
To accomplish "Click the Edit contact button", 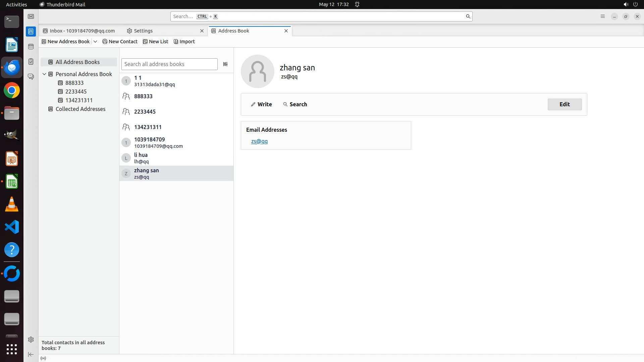I will tap(565, 104).
